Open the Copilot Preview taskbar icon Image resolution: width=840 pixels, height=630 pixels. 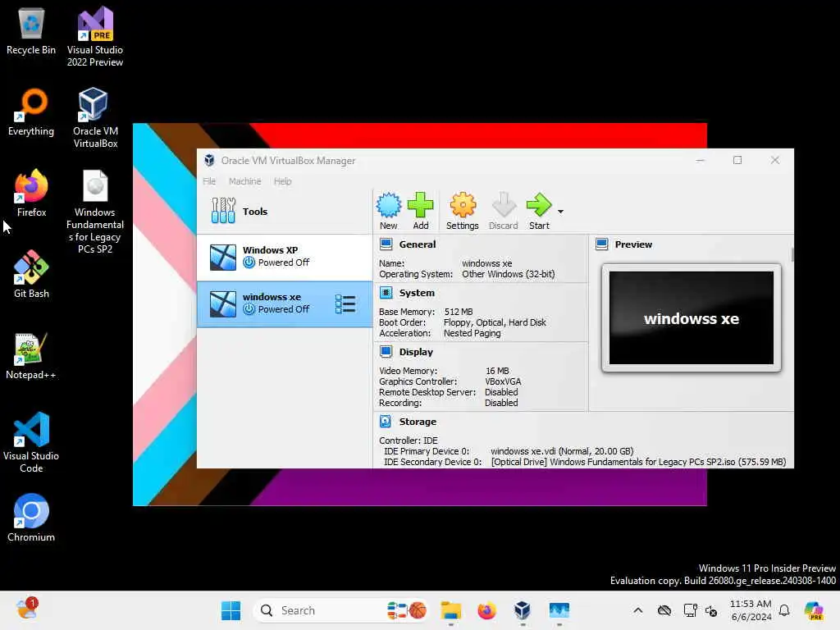(814, 610)
